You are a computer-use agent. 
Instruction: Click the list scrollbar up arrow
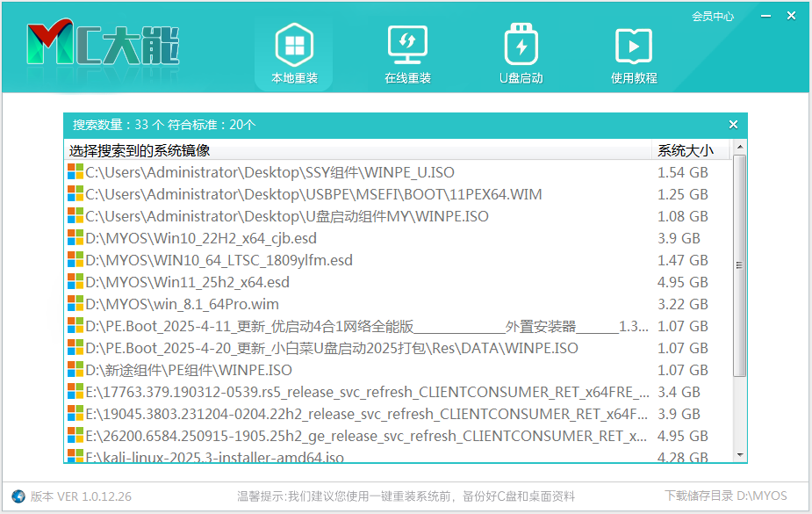740,148
